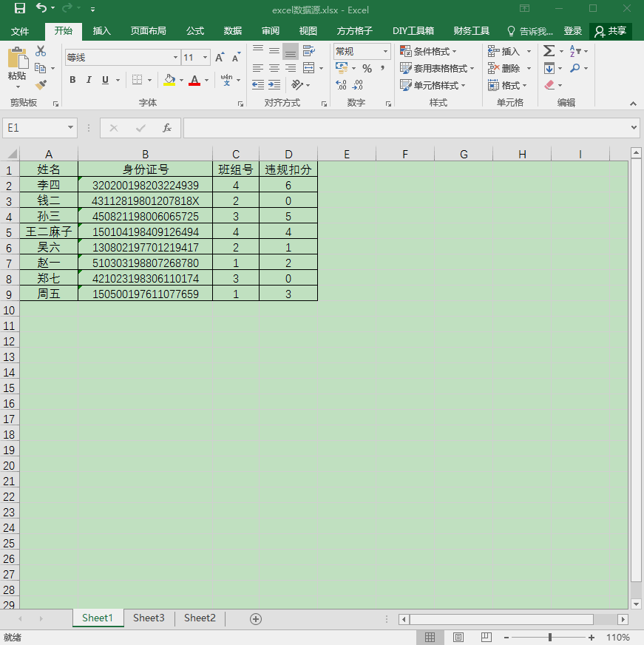Click the Save icon in quick access toolbar
The image size is (644, 645).
pos(19,8)
